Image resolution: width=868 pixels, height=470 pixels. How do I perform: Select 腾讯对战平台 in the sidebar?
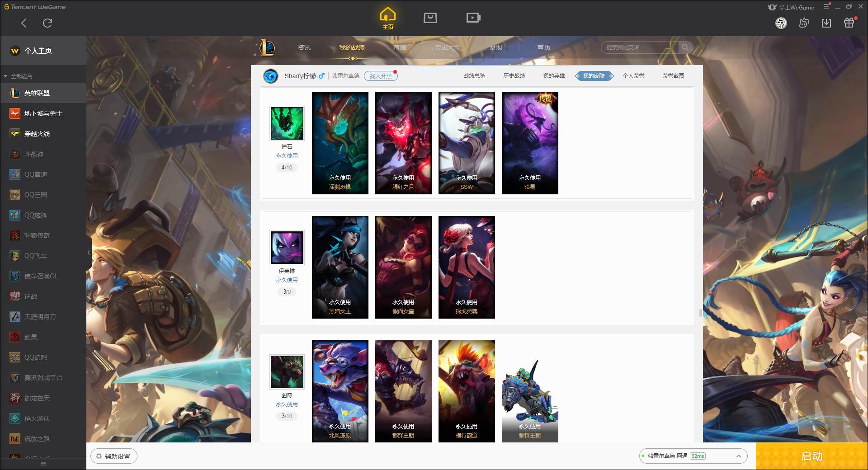43,378
